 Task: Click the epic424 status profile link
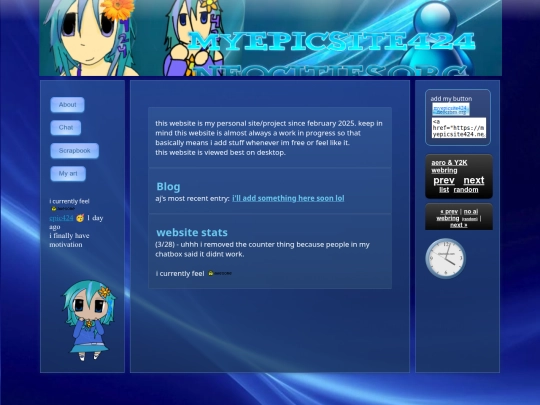pos(61,218)
